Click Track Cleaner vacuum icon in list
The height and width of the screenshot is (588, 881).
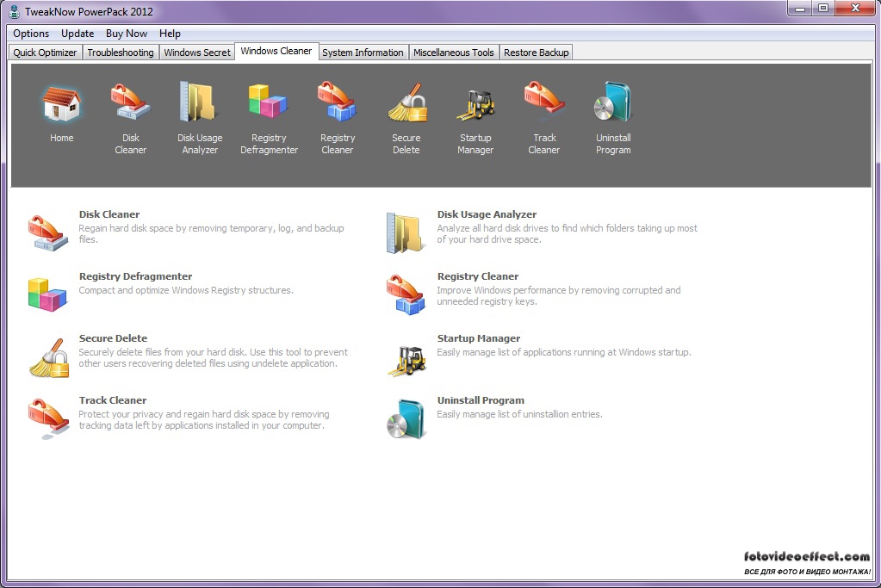tap(48, 419)
